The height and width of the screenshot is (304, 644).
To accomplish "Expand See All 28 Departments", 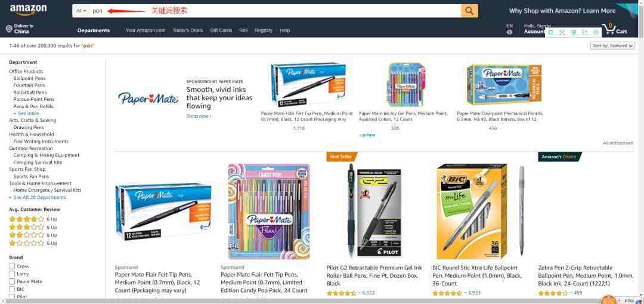I will (x=38, y=198).
